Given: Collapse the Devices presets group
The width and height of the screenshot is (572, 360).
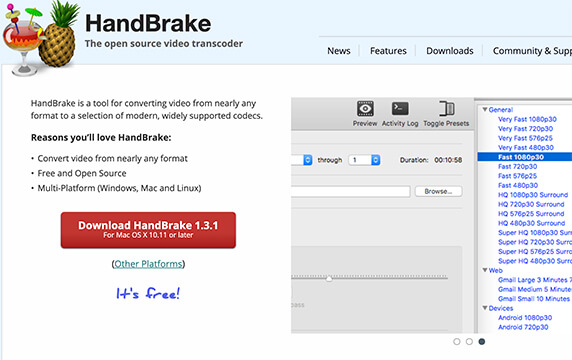Looking at the screenshot, I should [x=485, y=308].
